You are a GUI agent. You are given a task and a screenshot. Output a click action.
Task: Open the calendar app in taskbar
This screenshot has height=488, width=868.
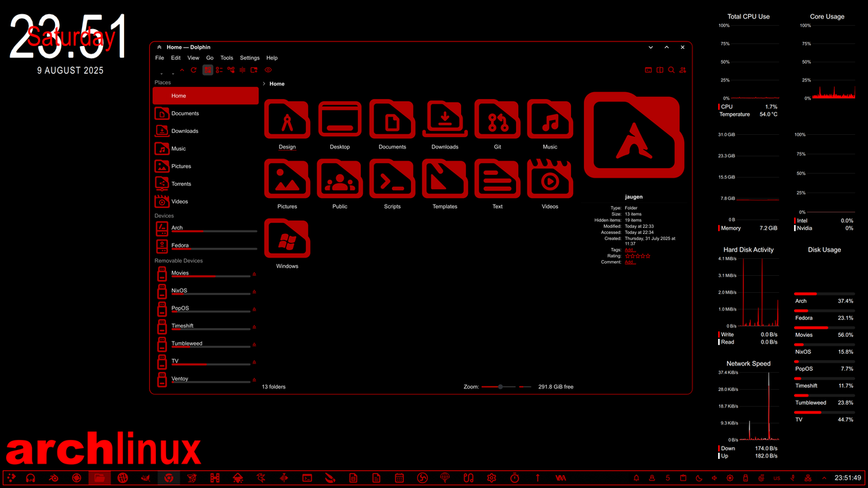(x=399, y=478)
